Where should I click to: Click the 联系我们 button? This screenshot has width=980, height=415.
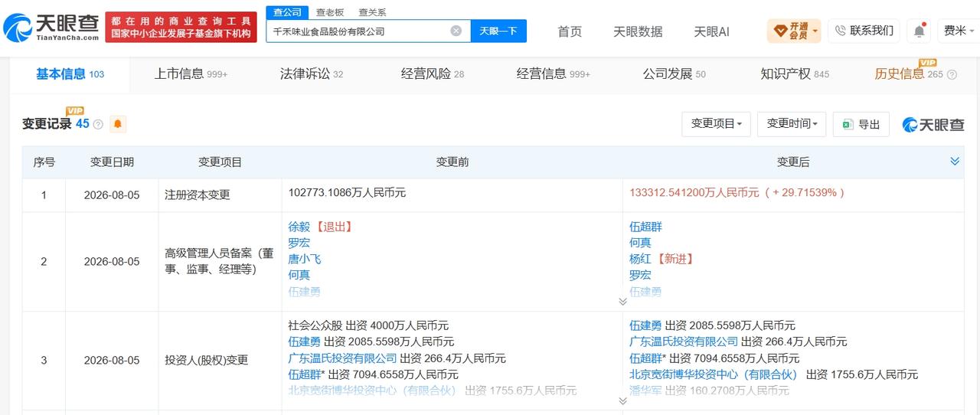click(864, 31)
